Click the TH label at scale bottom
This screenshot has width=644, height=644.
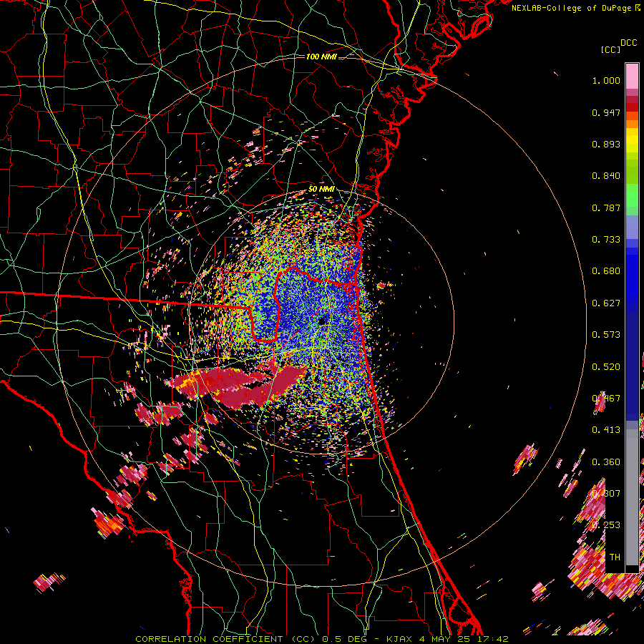[615, 557]
